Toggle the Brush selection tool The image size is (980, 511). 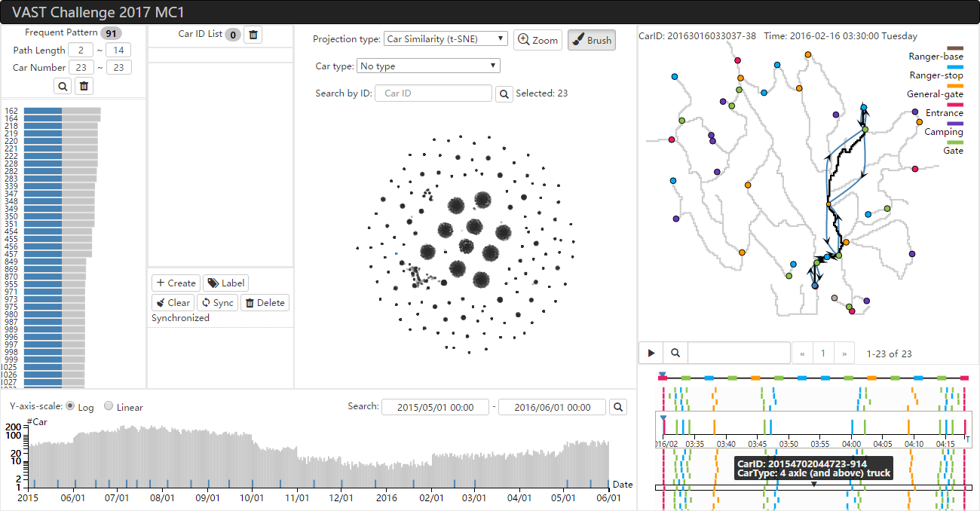591,40
